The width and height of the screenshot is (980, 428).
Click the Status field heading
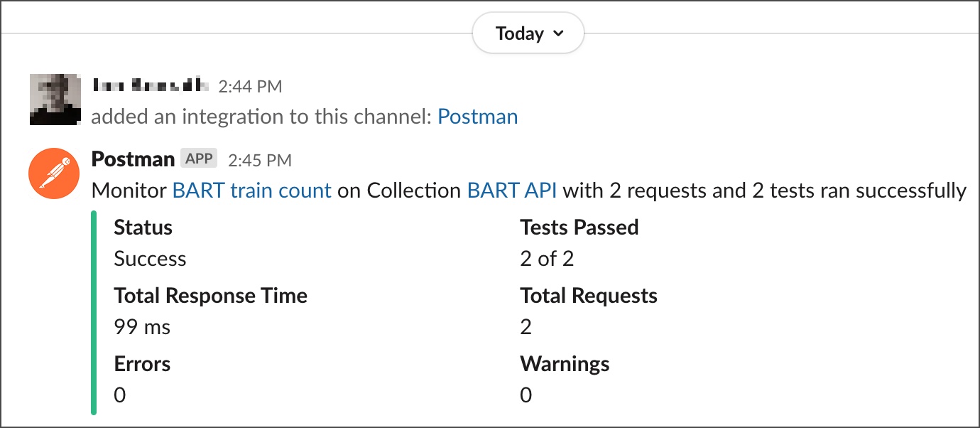tap(143, 228)
